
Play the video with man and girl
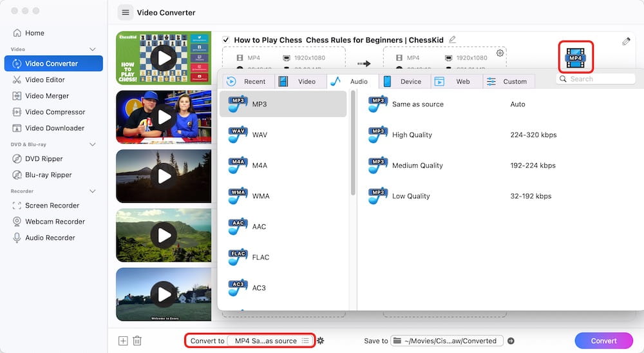pyautogui.click(x=164, y=117)
